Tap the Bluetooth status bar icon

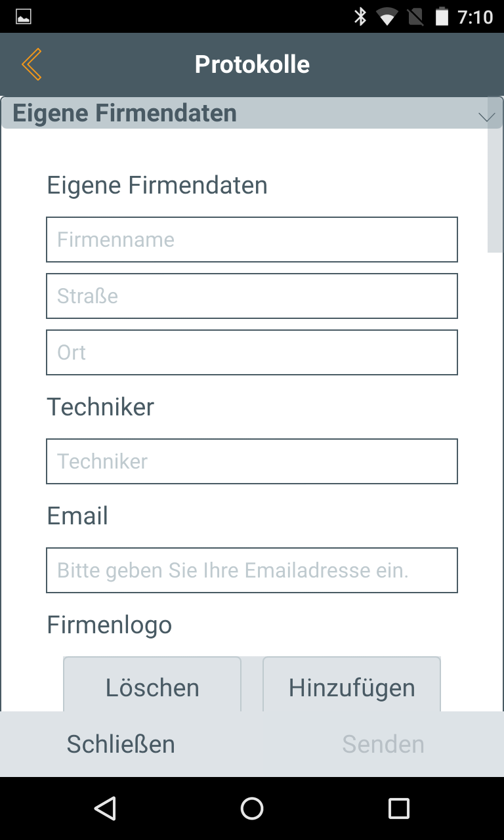point(360,16)
